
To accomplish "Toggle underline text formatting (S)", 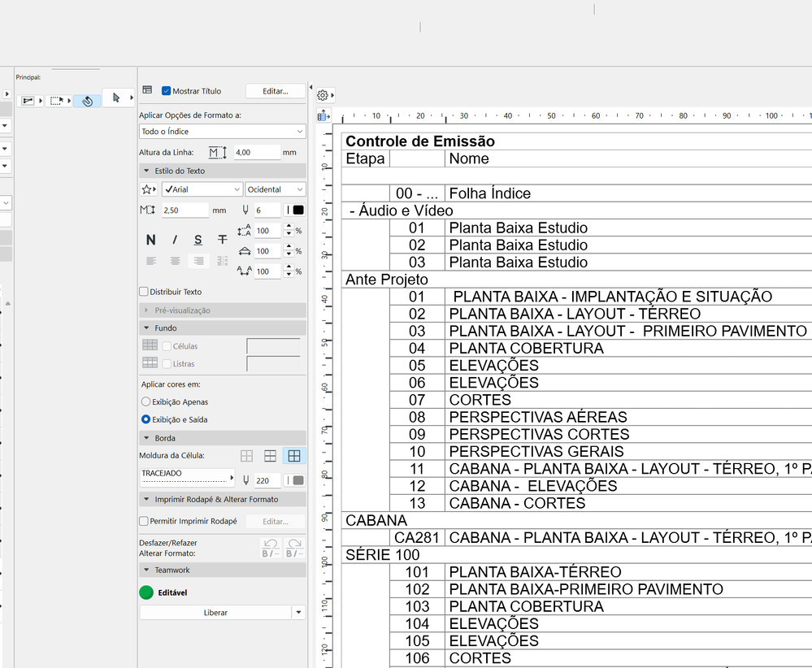I will (198, 240).
